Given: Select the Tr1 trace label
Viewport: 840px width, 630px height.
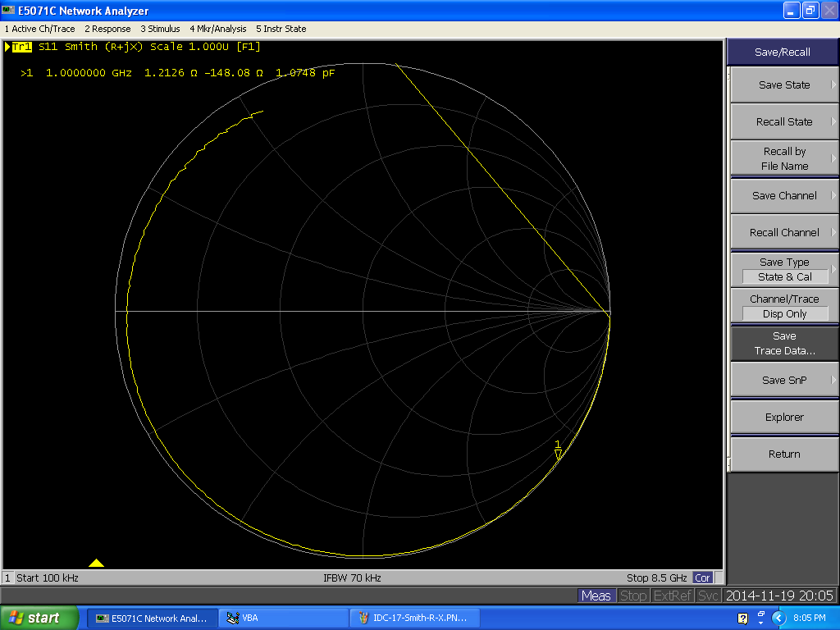Looking at the screenshot, I should [x=21, y=47].
